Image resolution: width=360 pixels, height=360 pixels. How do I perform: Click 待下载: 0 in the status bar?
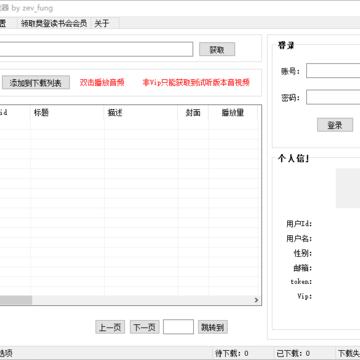click(232, 353)
